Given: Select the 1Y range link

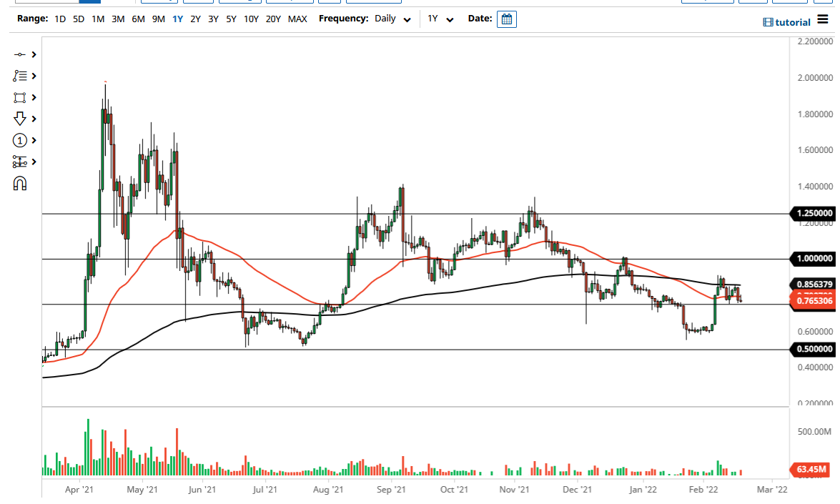Looking at the screenshot, I should point(177,19).
